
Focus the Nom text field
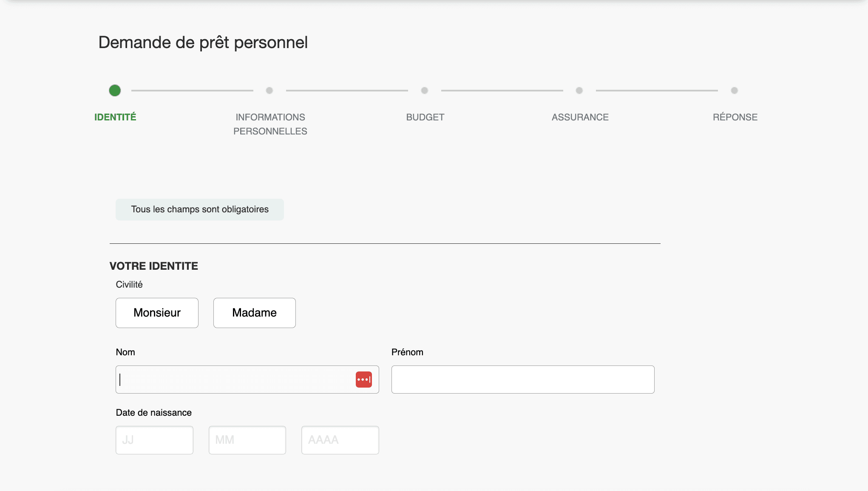click(x=234, y=380)
